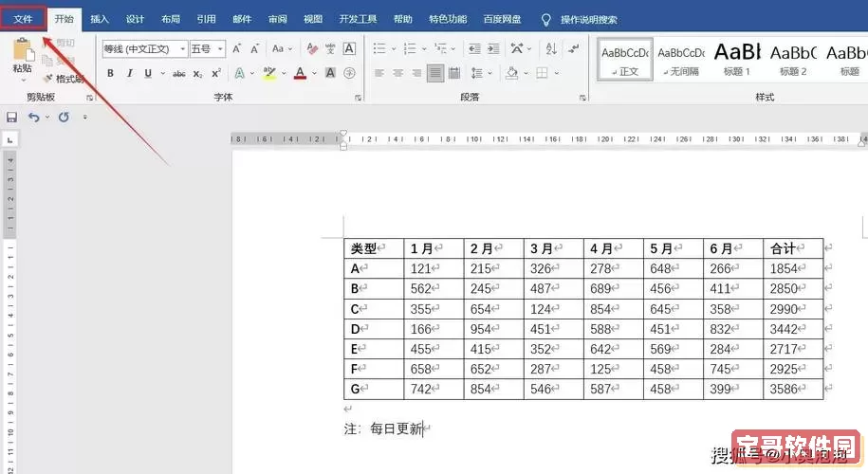Click table cell containing 3442

(793, 329)
